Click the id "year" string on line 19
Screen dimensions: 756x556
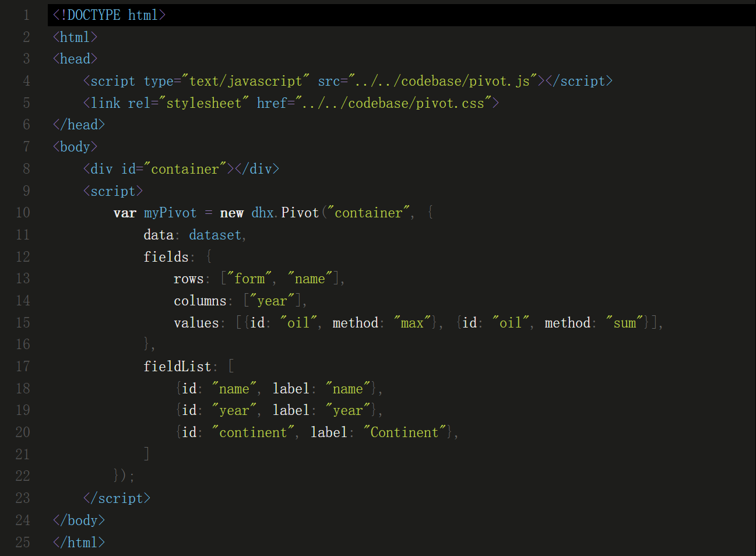point(234,411)
